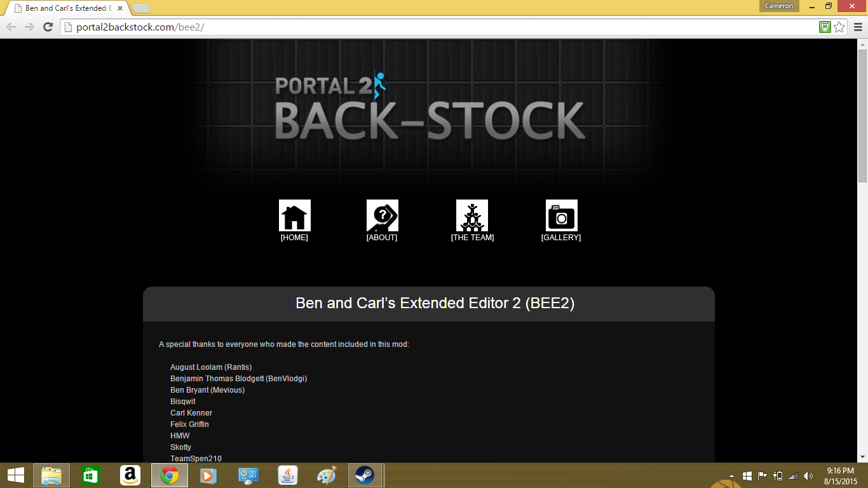
Task: Click the Portal 2 Back-Stock logo banner
Action: [x=430, y=106]
